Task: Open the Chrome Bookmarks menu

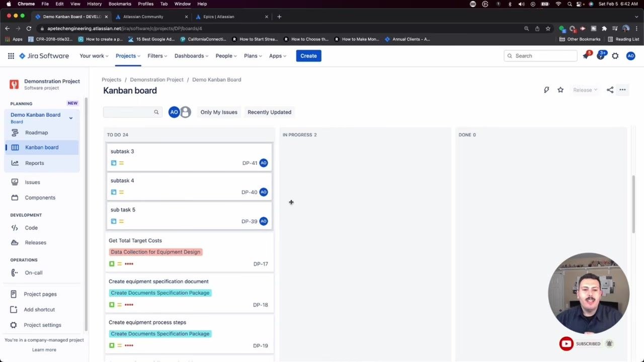Action: pos(120,4)
